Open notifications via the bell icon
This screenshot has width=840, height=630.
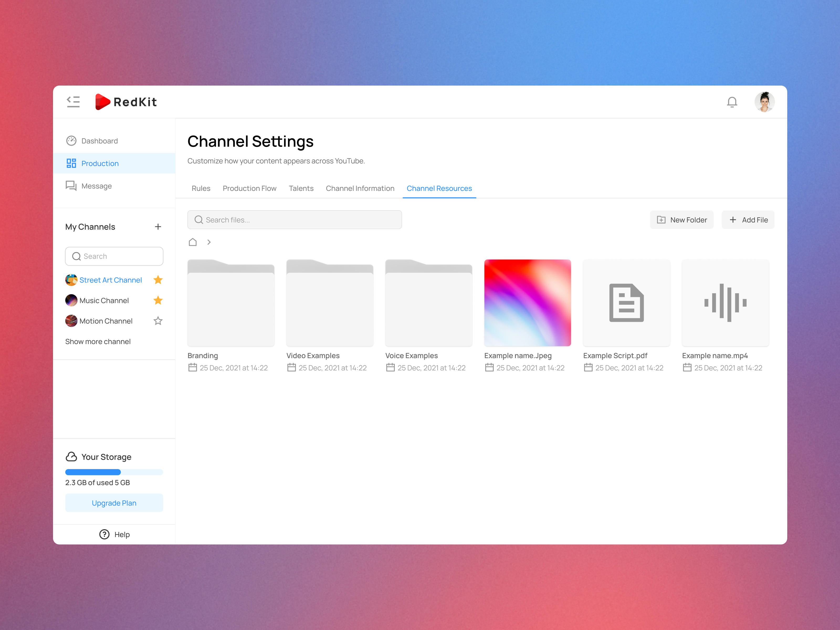click(732, 102)
